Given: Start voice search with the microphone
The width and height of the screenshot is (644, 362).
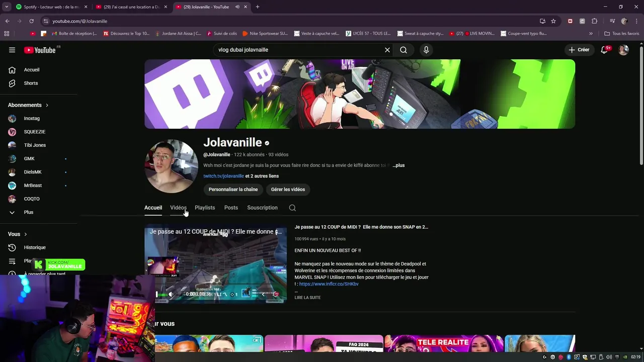Looking at the screenshot, I should coord(426,50).
